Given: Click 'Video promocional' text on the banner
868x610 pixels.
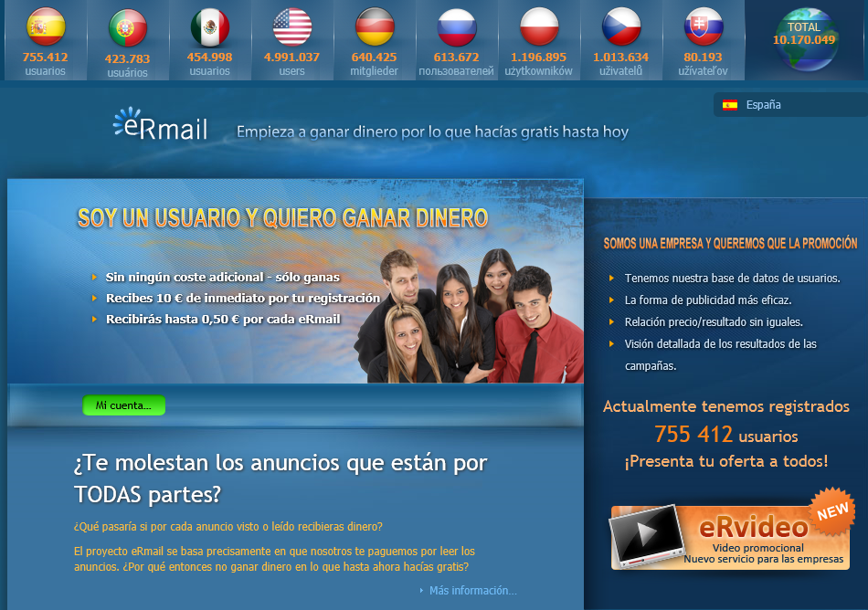Looking at the screenshot, I should [757, 548].
